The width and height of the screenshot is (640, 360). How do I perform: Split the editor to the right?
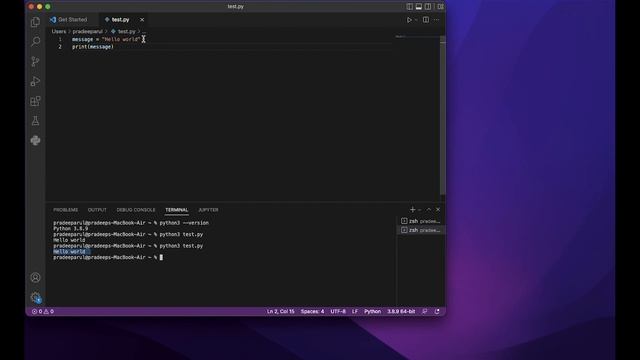(426, 20)
